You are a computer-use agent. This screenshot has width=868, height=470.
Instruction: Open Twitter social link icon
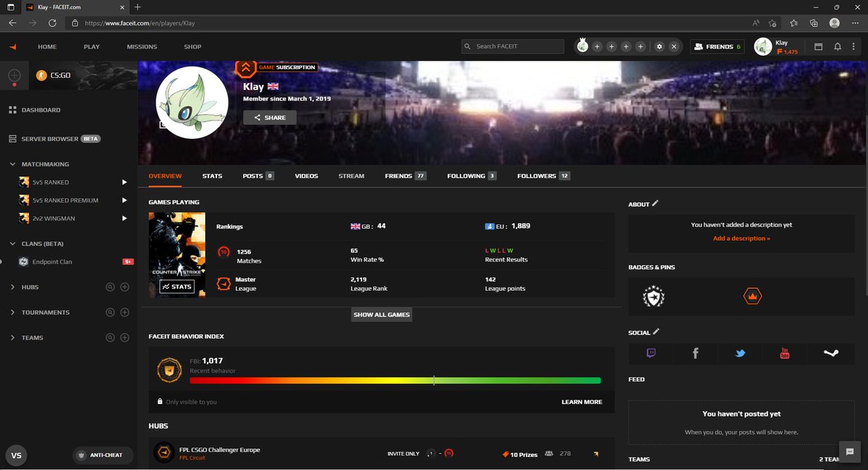click(x=740, y=354)
